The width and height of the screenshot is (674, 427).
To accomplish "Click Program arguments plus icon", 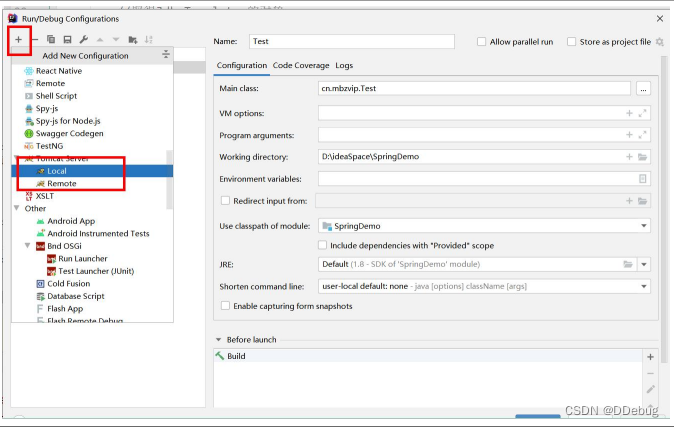I will (x=629, y=135).
